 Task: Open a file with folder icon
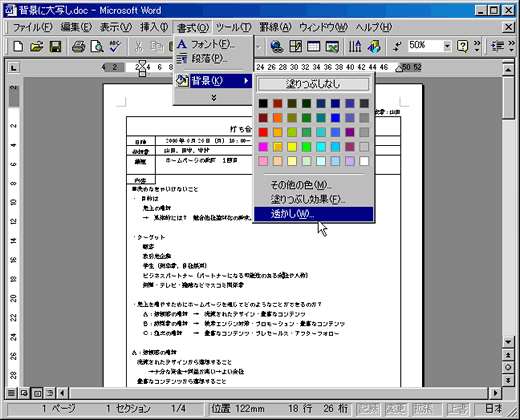pos(37,46)
